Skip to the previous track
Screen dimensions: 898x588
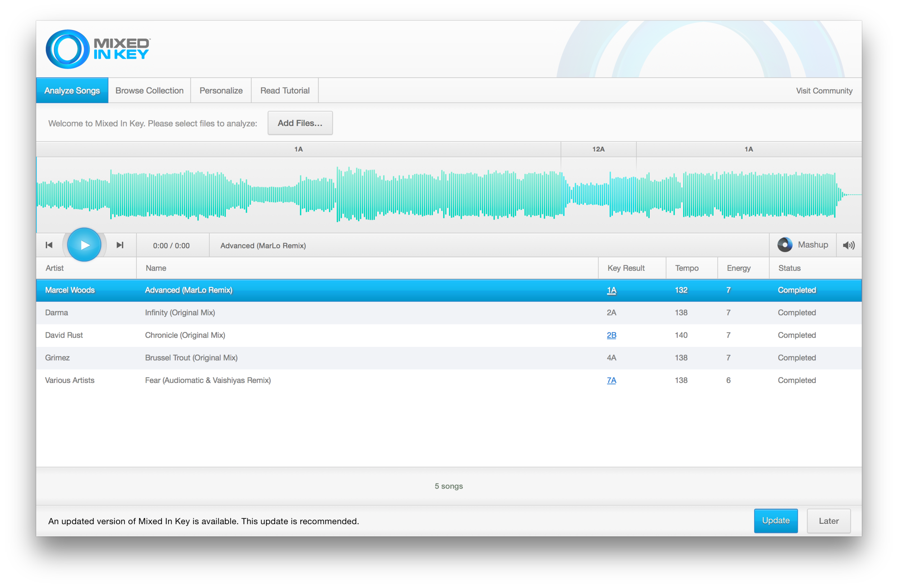[x=49, y=245]
